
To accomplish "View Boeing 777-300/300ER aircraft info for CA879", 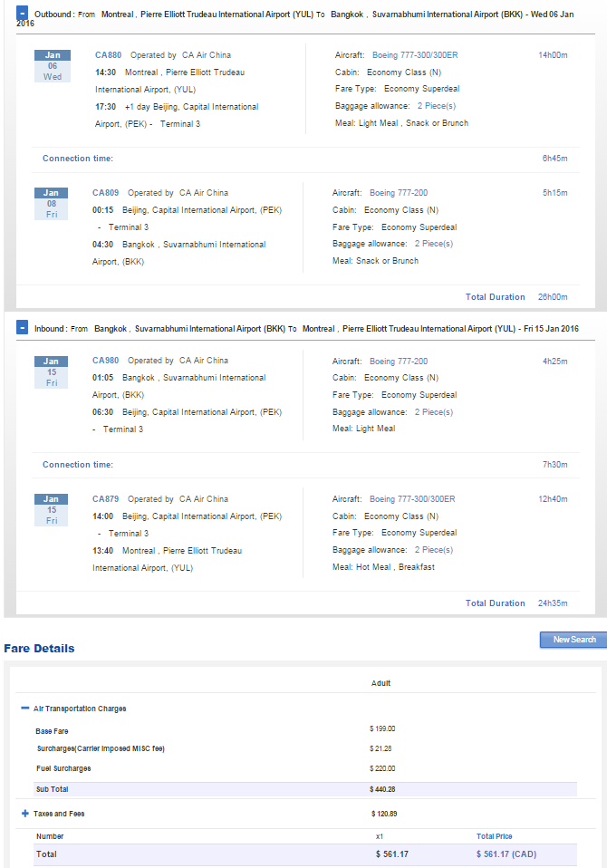I will click(412, 498).
